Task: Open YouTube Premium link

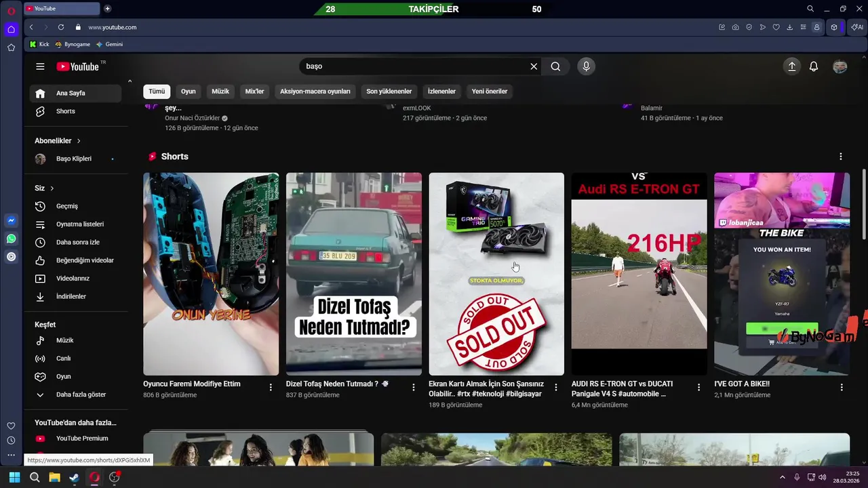Action: (75, 439)
